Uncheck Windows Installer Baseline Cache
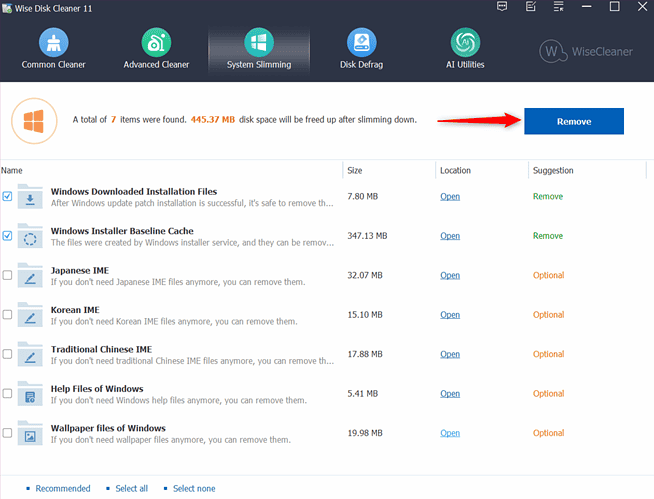 pos(8,236)
